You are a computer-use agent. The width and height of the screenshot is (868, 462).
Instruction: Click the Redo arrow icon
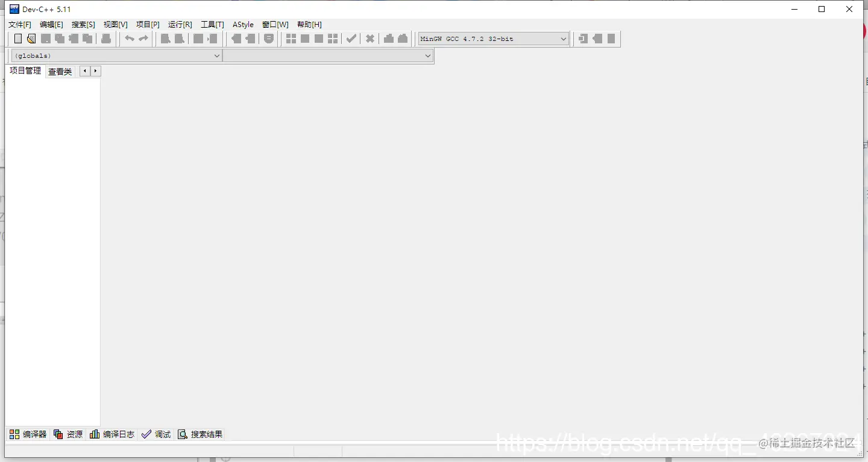[143, 39]
